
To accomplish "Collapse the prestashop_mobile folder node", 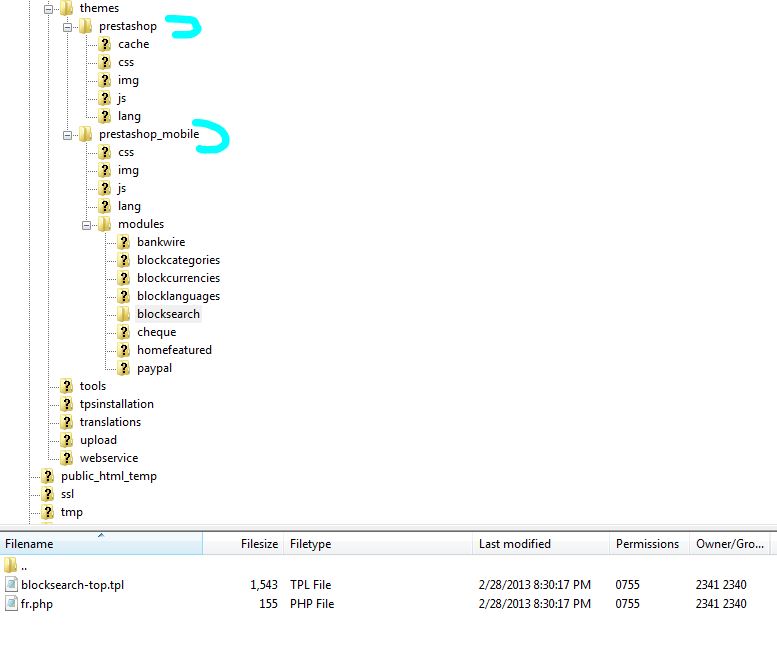I will click(x=67, y=135).
